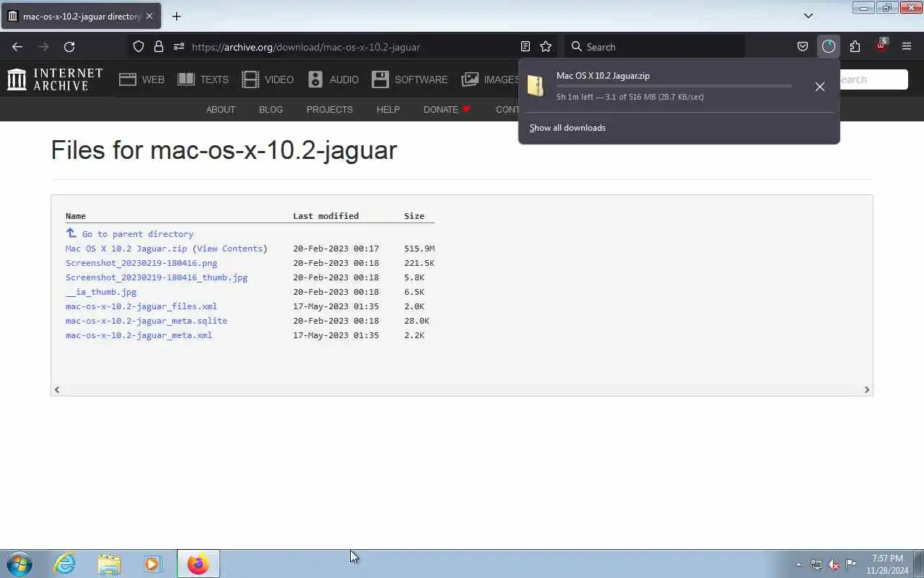Open the HELP link
Viewport: 924px width, 578px height.
388,110
